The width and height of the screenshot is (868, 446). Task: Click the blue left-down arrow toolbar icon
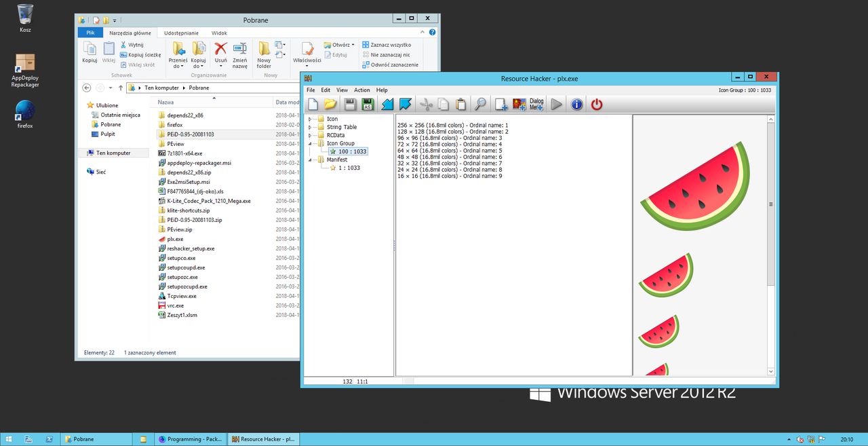pyautogui.click(x=387, y=104)
